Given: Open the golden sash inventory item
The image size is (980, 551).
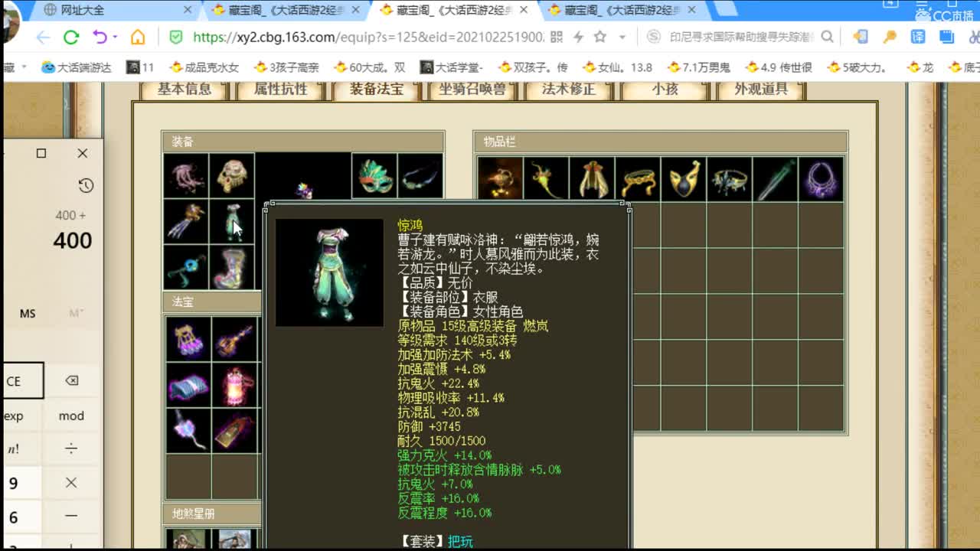Looking at the screenshot, I should pos(638,179).
